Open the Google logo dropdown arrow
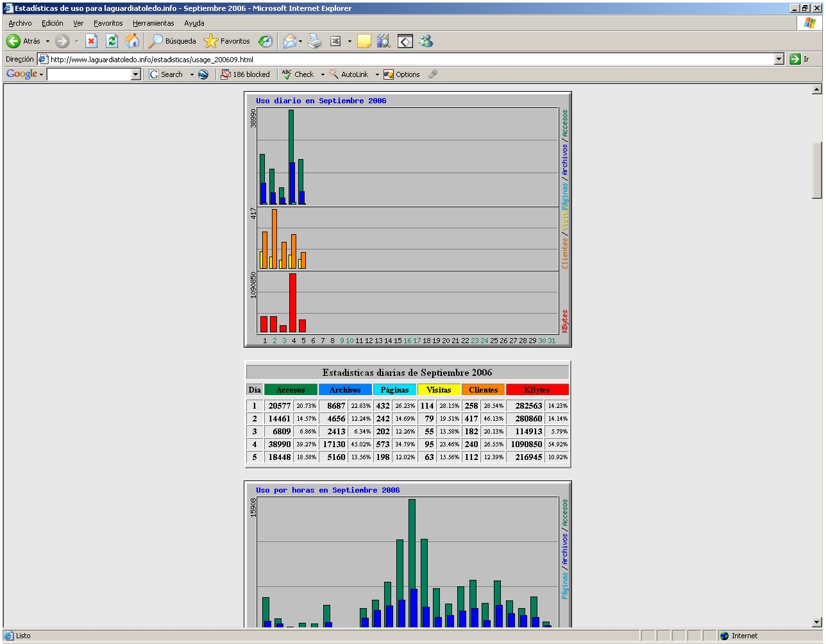 (41, 75)
